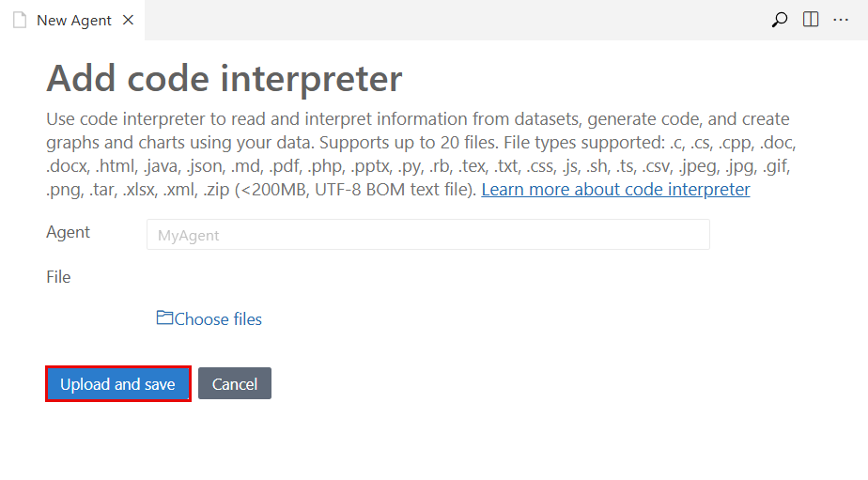
Task: Open the more actions ellipsis menu
Action: point(841,20)
